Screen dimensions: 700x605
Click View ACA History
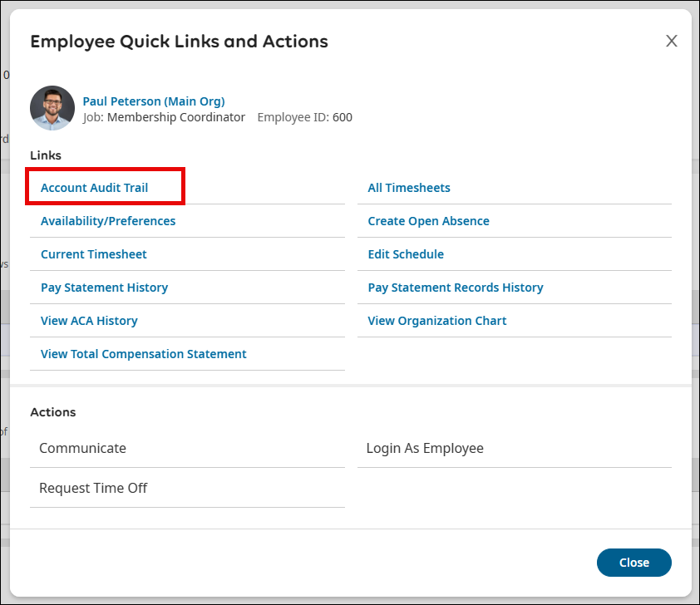point(89,321)
